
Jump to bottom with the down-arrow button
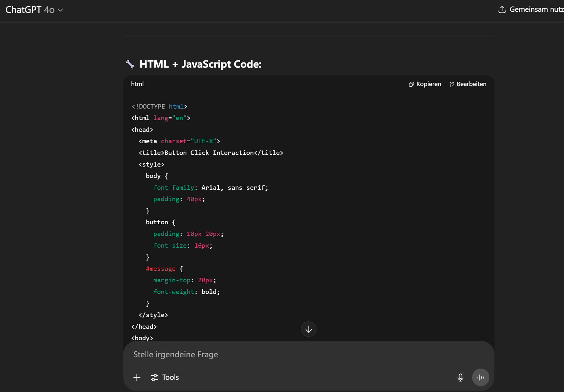coord(308,329)
